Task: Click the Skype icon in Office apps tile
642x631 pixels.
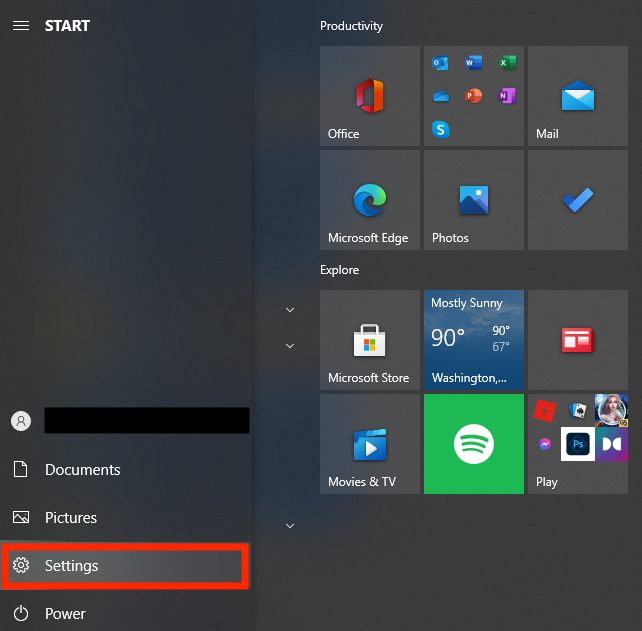Action: pos(440,129)
